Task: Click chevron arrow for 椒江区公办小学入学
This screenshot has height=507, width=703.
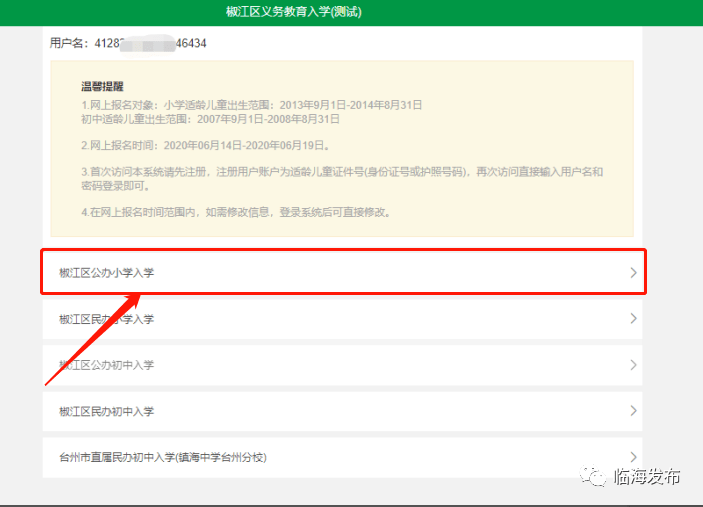Action: (x=633, y=273)
